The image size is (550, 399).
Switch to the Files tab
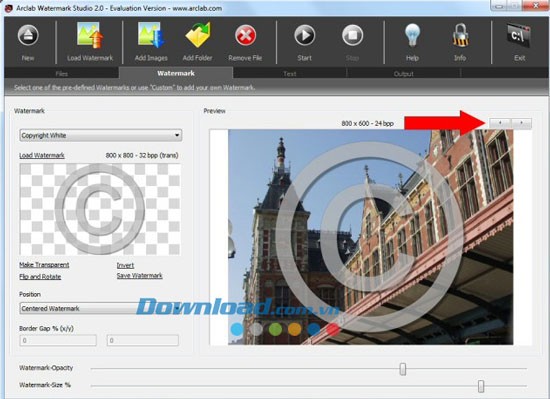(x=62, y=73)
